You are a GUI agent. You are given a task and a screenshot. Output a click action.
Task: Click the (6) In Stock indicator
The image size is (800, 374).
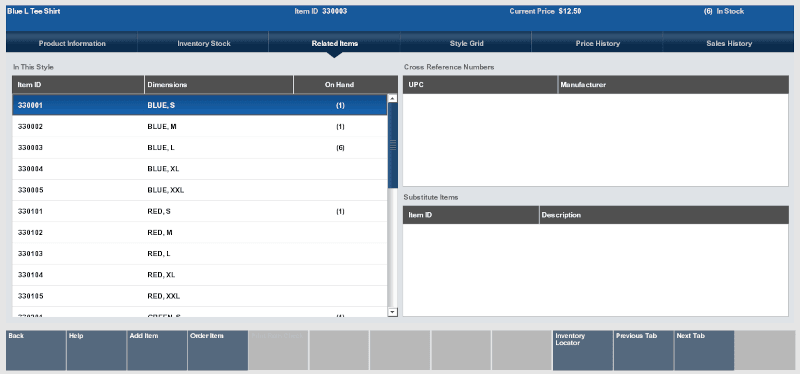724,11
